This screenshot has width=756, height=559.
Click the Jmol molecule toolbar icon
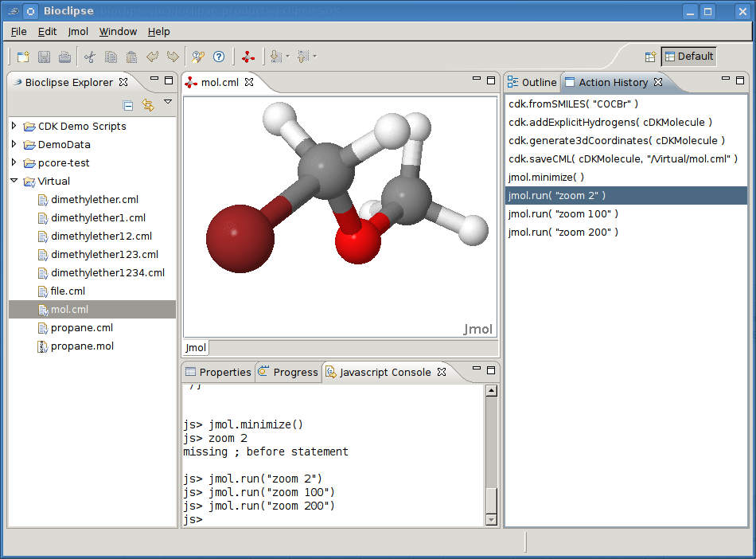click(x=248, y=57)
